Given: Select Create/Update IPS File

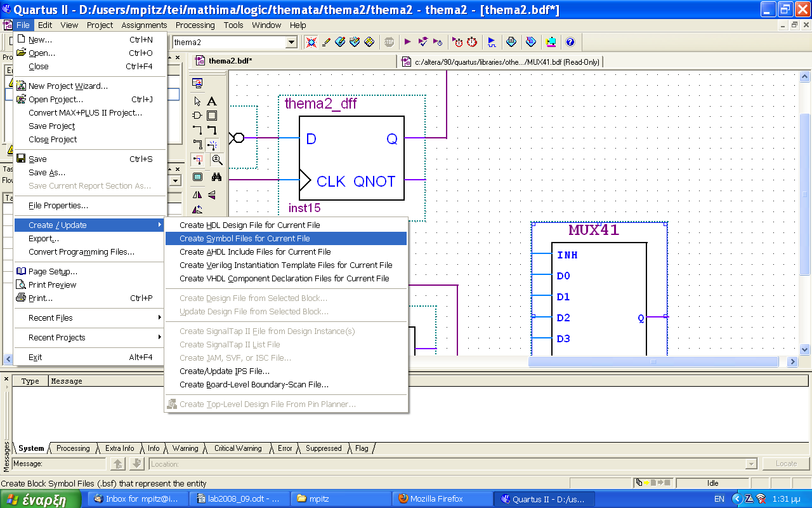Looking at the screenshot, I should click(x=285, y=371).
